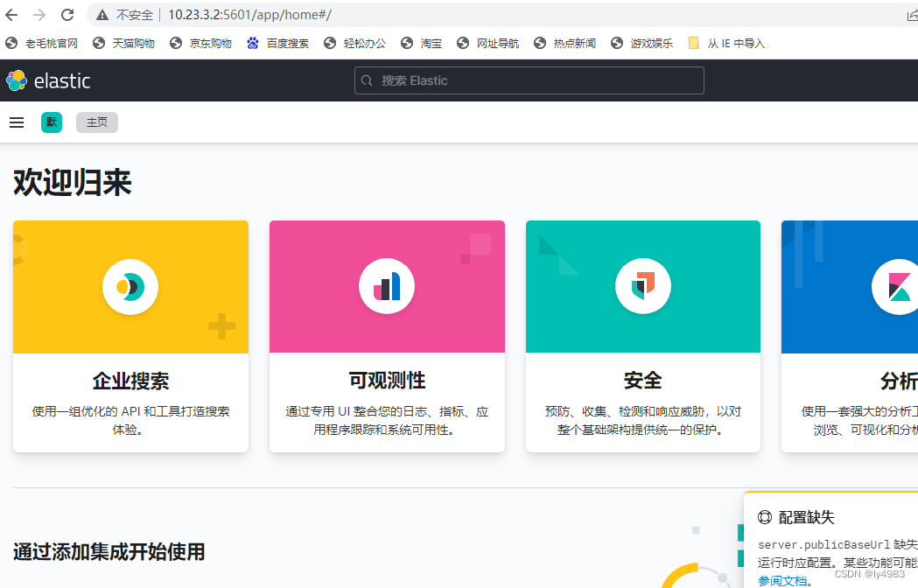Click the browser back arrow

click(12, 14)
